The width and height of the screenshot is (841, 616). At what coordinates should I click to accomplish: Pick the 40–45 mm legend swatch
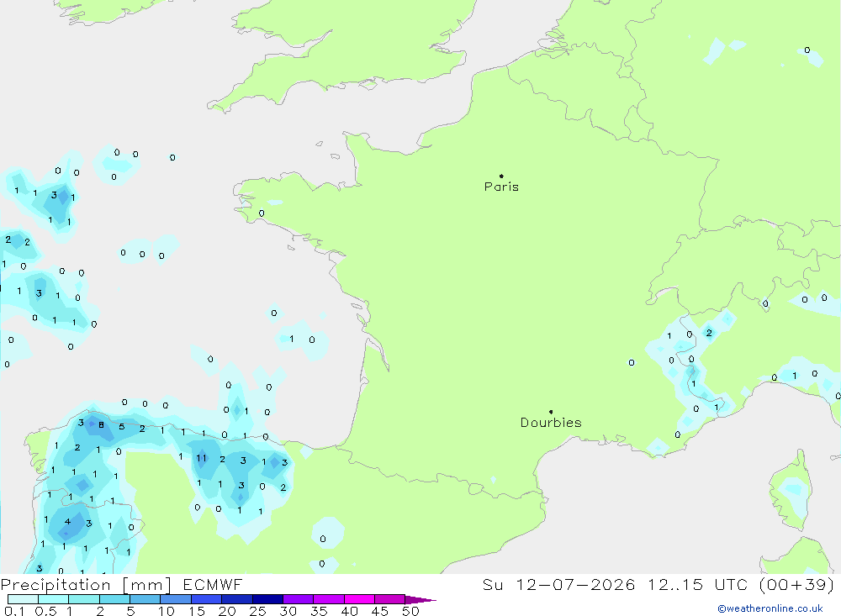tap(359, 599)
